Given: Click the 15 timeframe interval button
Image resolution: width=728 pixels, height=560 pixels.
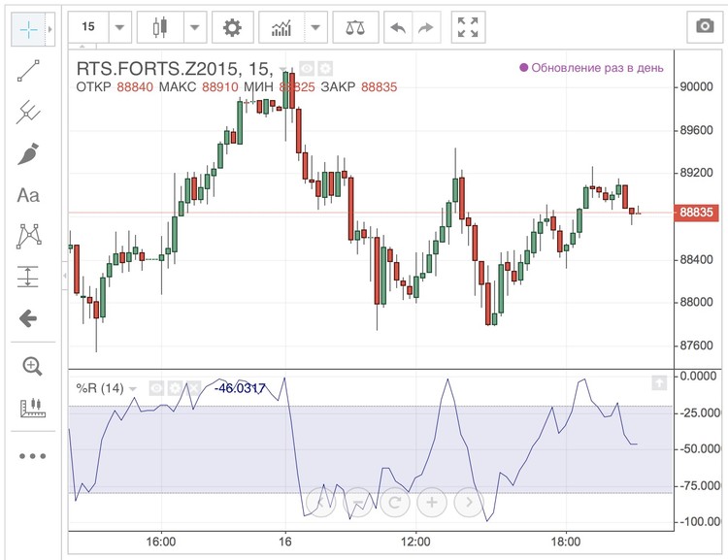Looking at the screenshot, I should pos(88,27).
